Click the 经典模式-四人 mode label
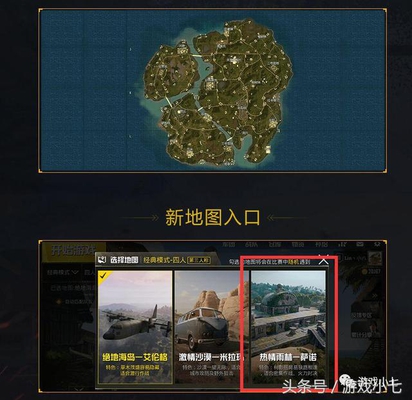This screenshot has height=400, width=412. (164, 260)
